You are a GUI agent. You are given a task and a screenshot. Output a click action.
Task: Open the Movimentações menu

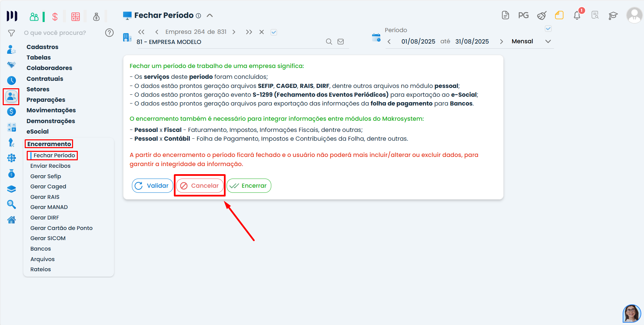[x=51, y=110]
